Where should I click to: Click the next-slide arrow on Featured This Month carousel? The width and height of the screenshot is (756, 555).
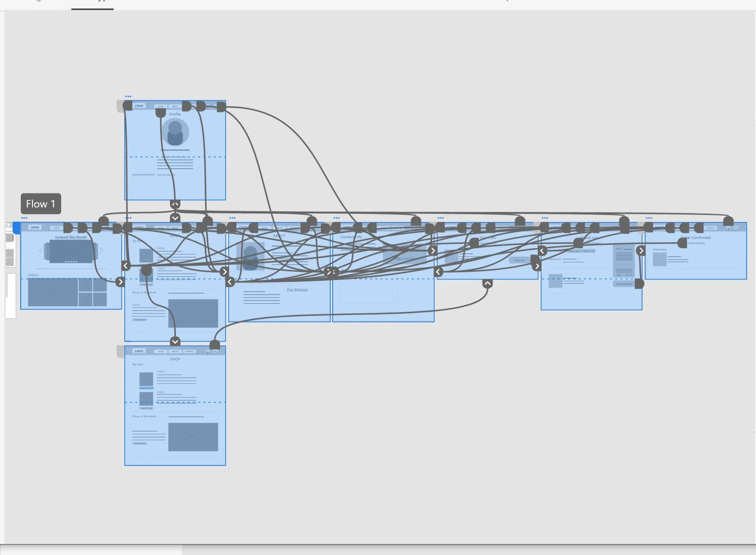coord(101,250)
